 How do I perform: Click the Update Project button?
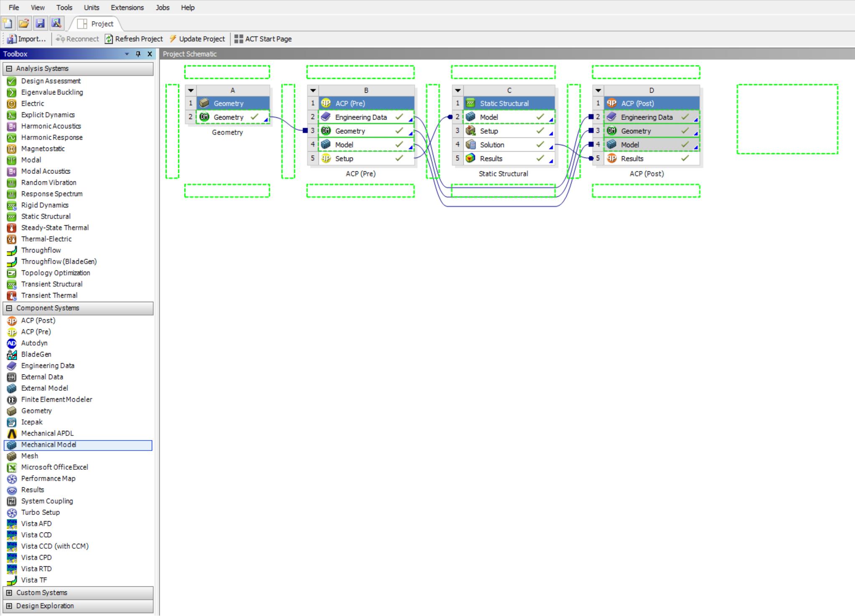197,39
